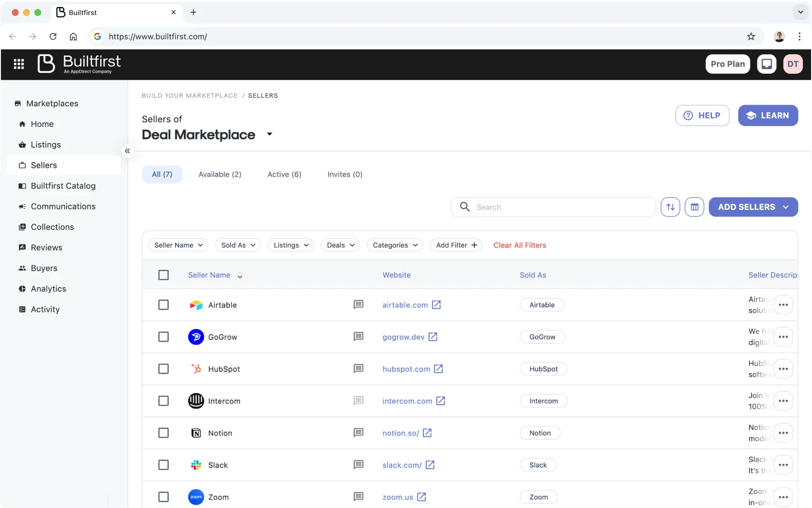
Task: Click Add Filter button
Action: tap(456, 245)
